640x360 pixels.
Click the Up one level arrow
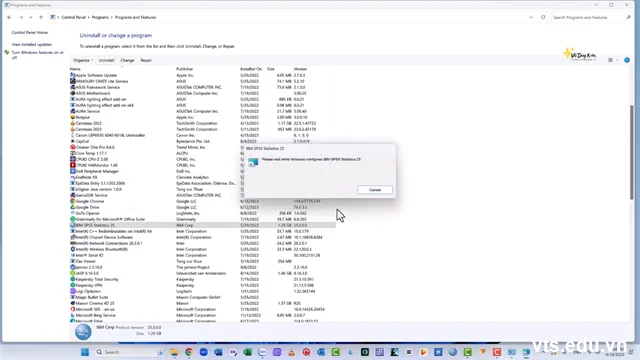point(41,18)
